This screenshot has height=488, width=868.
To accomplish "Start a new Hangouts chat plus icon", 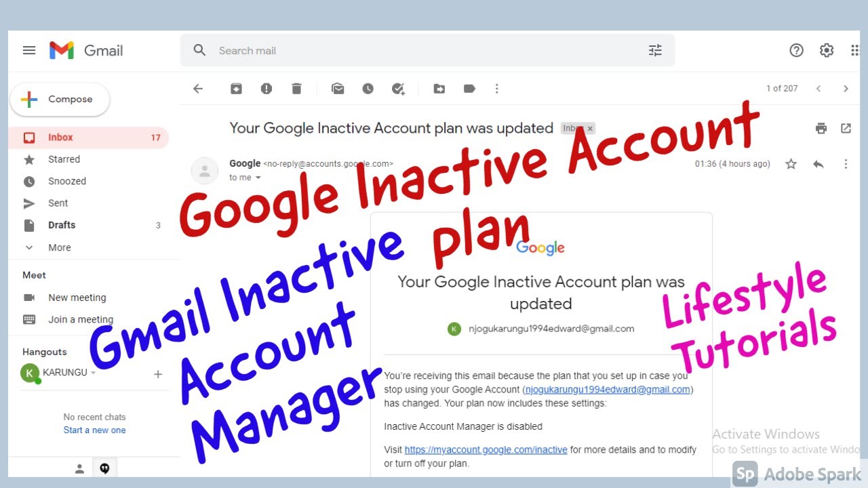I will pyautogui.click(x=158, y=374).
